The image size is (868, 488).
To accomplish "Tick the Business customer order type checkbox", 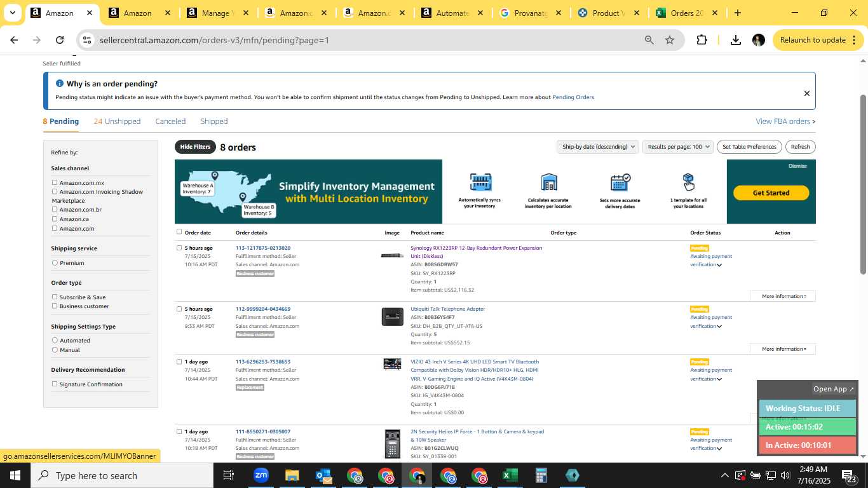I will 55,306.
